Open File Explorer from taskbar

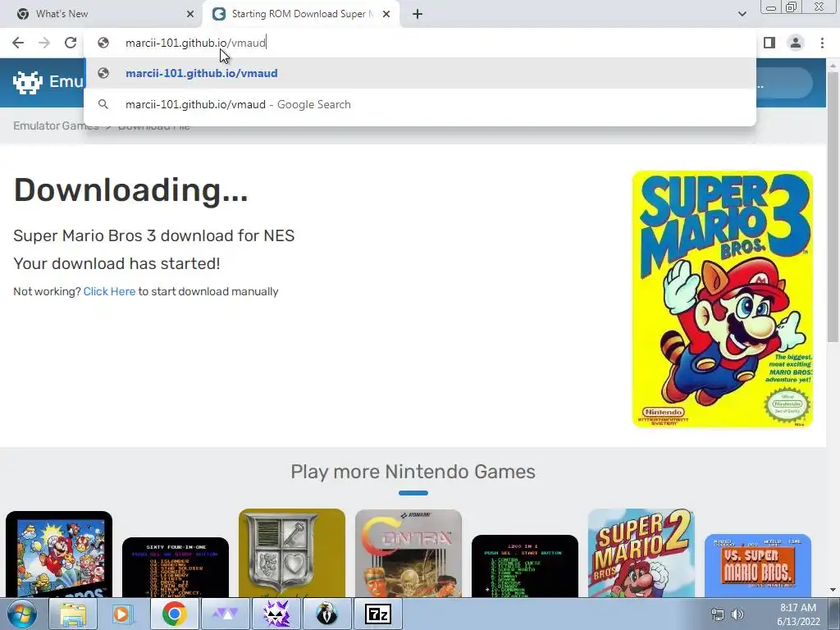(x=72, y=614)
